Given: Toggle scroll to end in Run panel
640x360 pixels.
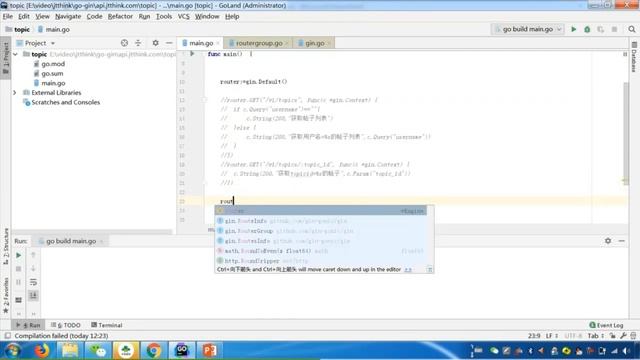Looking at the screenshot, I should coord(33,295).
